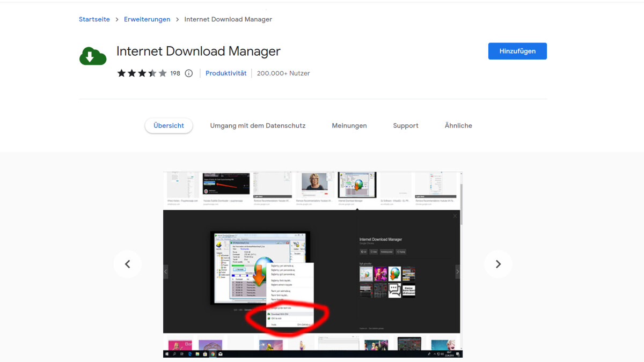
Task: Switch to the Support tab
Action: 405,125
